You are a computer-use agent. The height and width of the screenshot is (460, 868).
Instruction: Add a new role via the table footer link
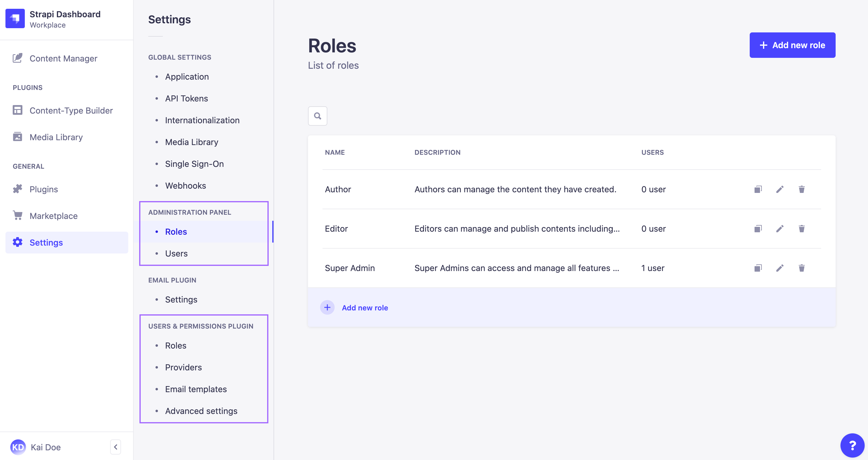click(365, 307)
